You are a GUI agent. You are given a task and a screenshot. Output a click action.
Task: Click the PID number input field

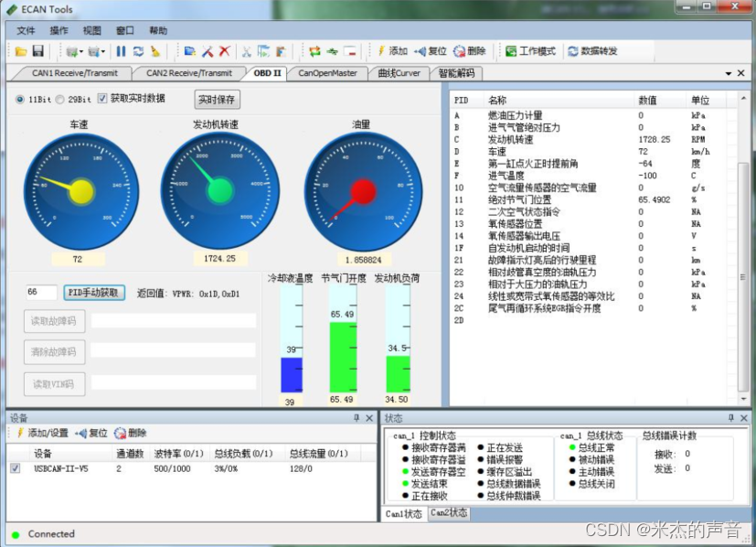point(41,293)
